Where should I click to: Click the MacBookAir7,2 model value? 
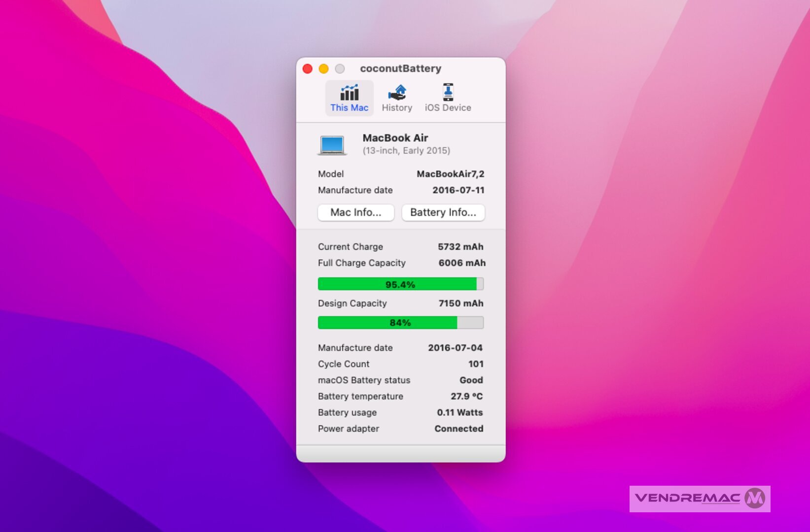[x=450, y=174]
